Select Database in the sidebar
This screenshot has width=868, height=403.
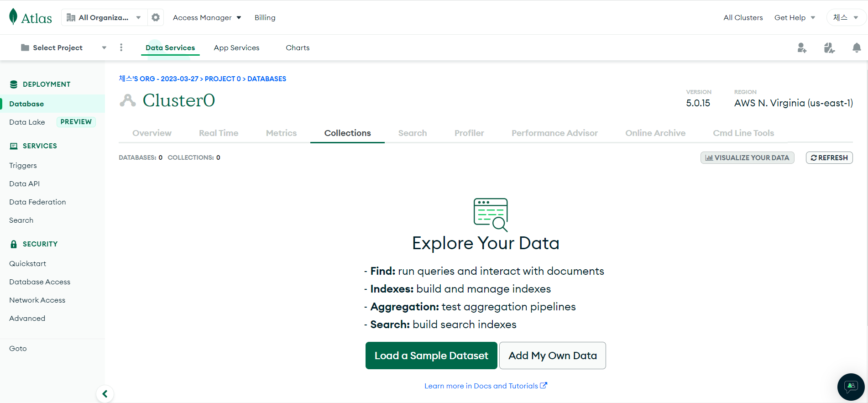click(x=52, y=104)
